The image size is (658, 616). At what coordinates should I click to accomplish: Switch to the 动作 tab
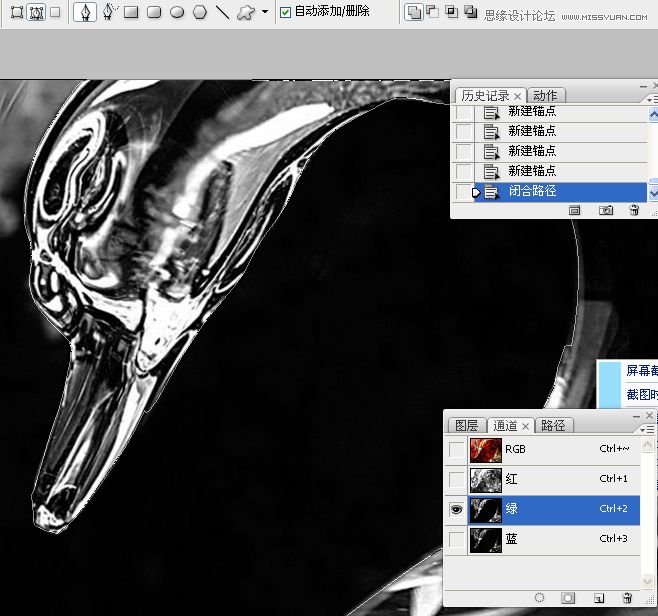pos(545,95)
